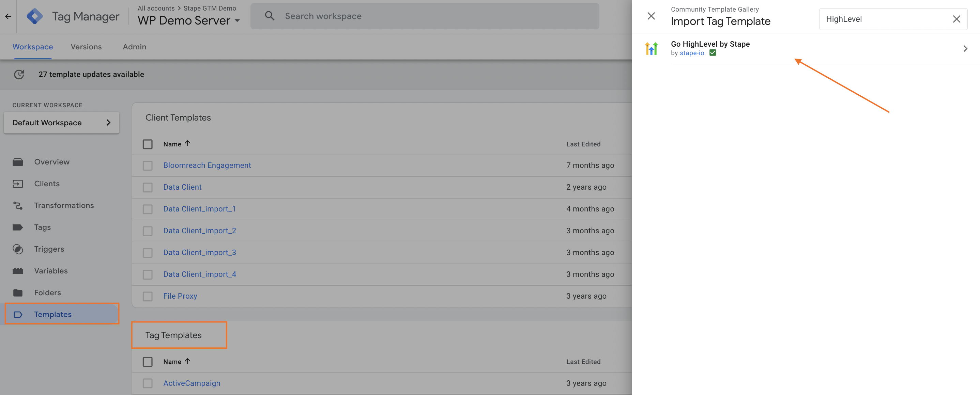Open the Data Client_import_2 template
This screenshot has width=980, height=395.
(200, 231)
